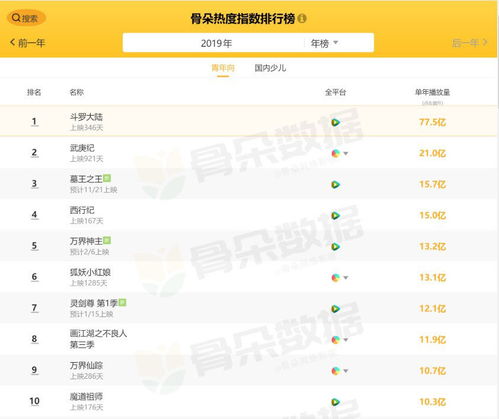Viewport: 499px width, 419px height.
Task: Click the 12.1亿 play count
Action: click(432, 309)
